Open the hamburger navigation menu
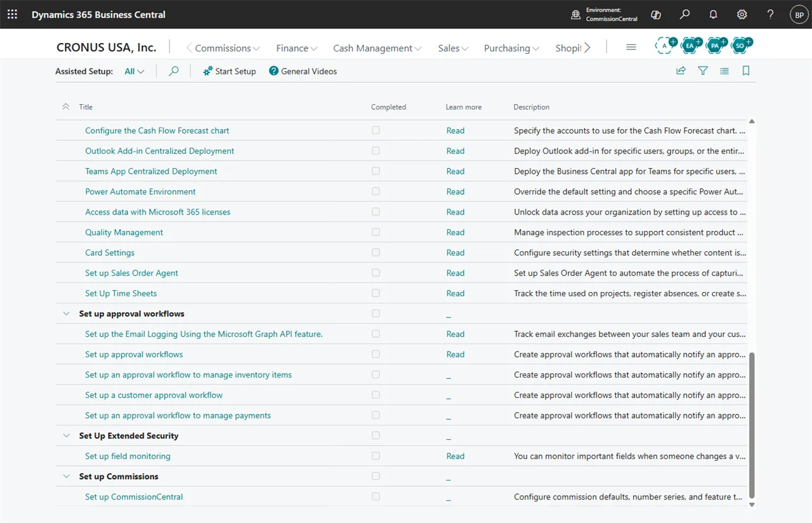Screen dimensions: 812x523 point(631,48)
